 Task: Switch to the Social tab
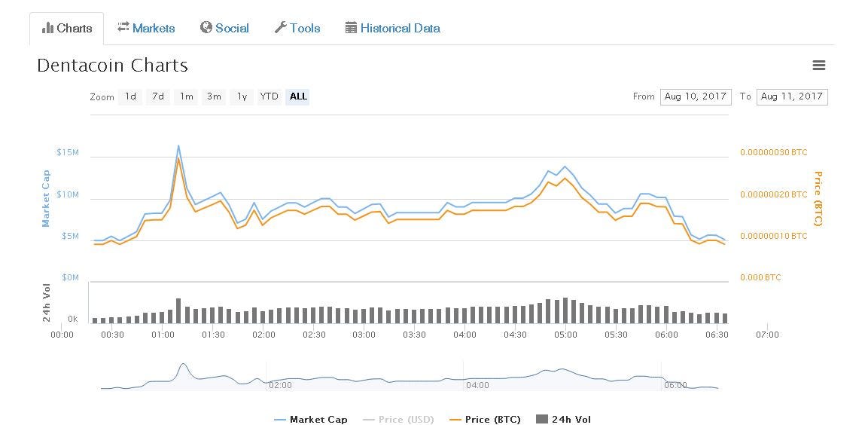(x=225, y=29)
